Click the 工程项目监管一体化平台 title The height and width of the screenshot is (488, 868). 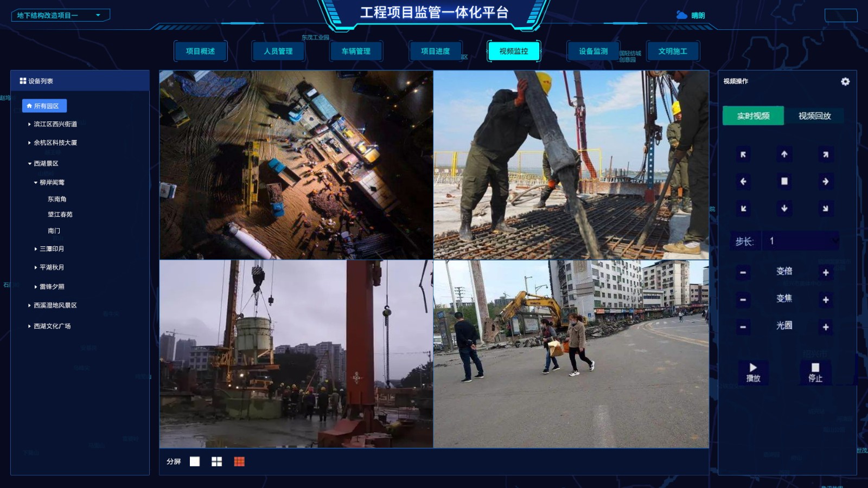coord(434,12)
